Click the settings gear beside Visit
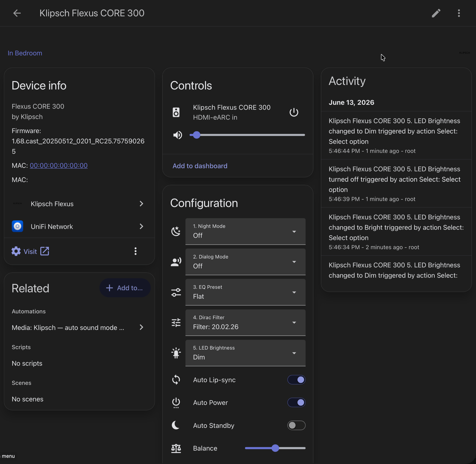Viewport: 476px width, 464px height. pyautogui.click(x=16, y=251)
